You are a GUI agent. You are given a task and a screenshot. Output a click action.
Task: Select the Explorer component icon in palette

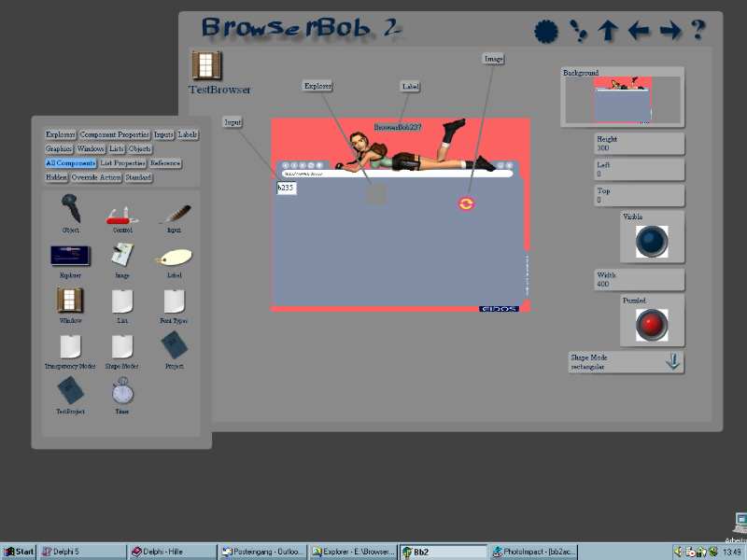(71, 256)
